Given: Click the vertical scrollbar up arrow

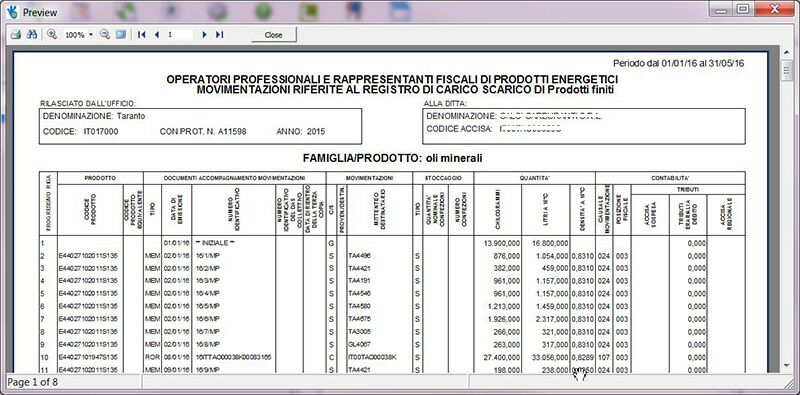Looking at the screenshot, I should 786,53.
